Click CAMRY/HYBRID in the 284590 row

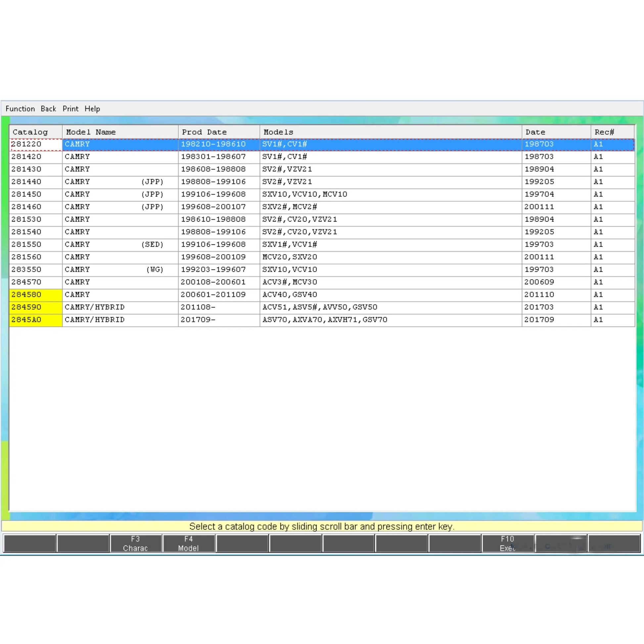click(95, 307)
